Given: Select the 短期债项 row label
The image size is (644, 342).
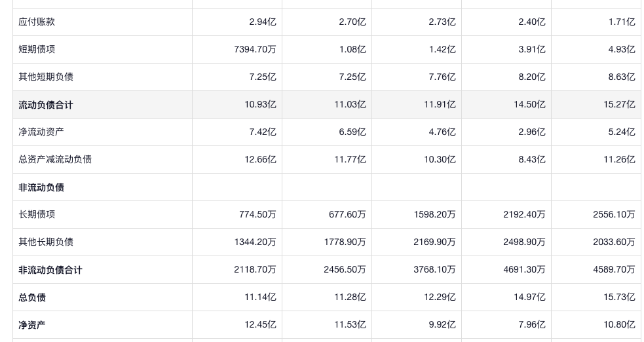Looking at the screenshot, I should pyautogui.click(x=37, y=49).
